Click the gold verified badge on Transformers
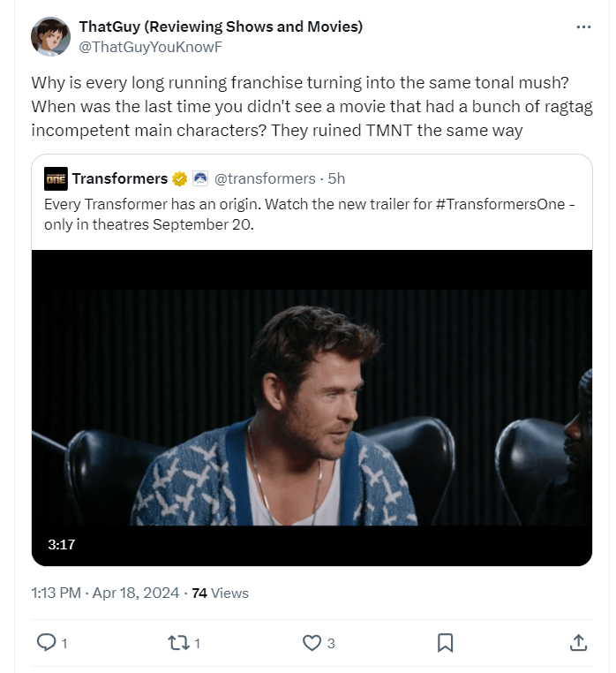The width and height of the screenshot is (616, 673). pyautogui.click(x=179, y=179)
